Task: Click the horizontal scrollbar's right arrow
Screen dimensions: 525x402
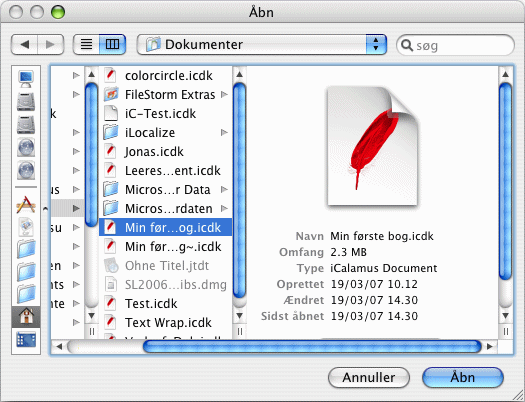Action: coord(490,346)
